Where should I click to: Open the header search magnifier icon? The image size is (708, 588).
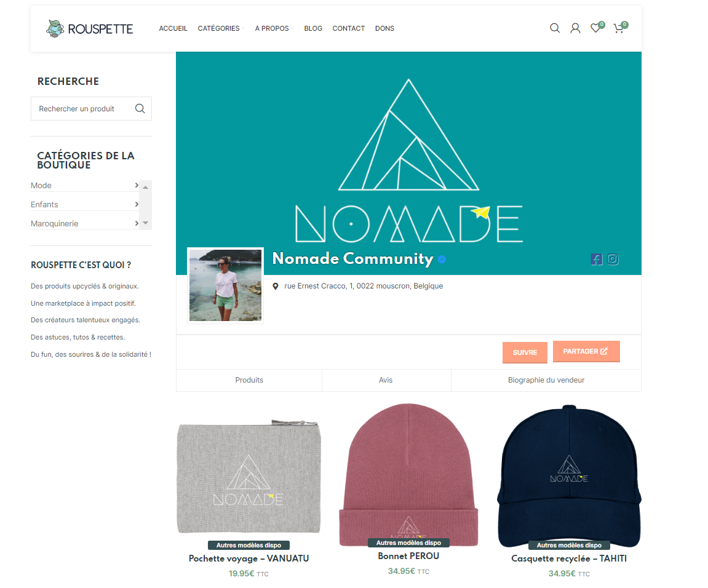pos(554,28)
